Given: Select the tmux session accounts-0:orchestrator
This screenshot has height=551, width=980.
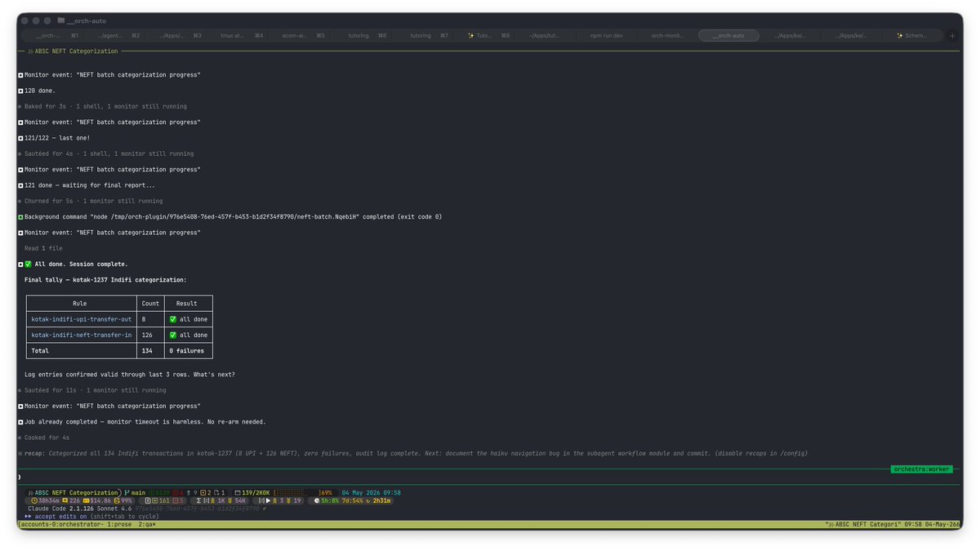Looking at the screenshot, I should (x=60, y=524).
